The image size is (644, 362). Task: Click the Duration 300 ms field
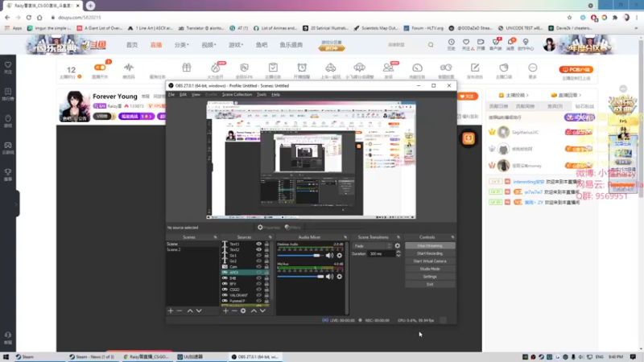pos(381,253)
